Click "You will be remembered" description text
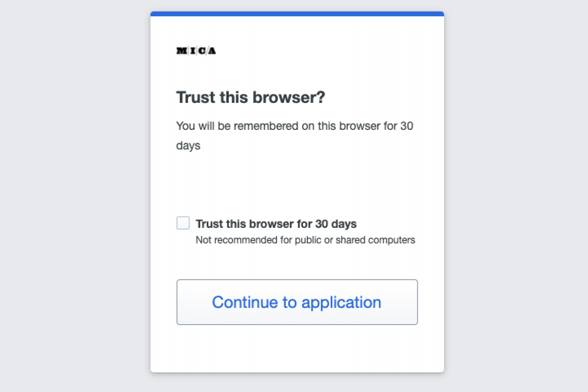 pyautogui.click(x=237, y=126)
